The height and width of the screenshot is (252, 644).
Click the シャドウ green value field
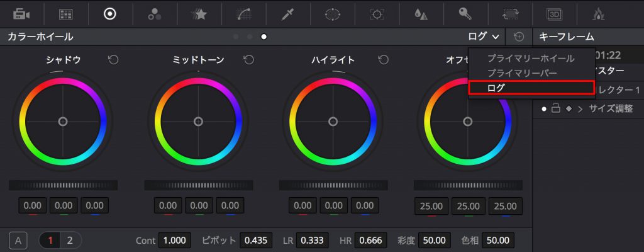point(64,205)
